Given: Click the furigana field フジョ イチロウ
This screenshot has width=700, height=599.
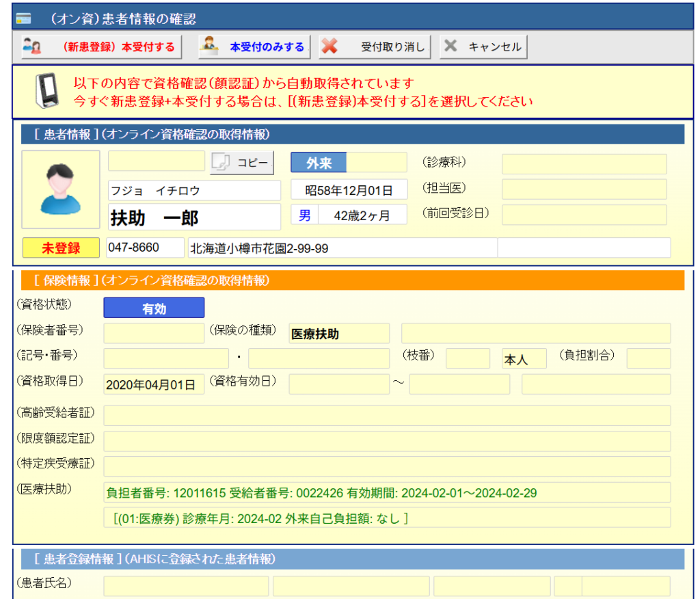Looking at the screenshot, I should pyautogui.click(x=194, y=190).
